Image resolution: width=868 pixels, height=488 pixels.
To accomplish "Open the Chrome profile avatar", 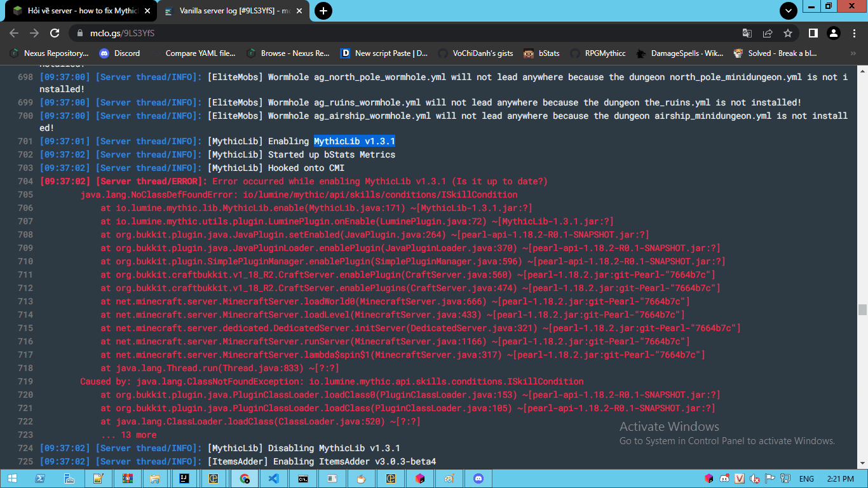I will (x=833, y=33).
